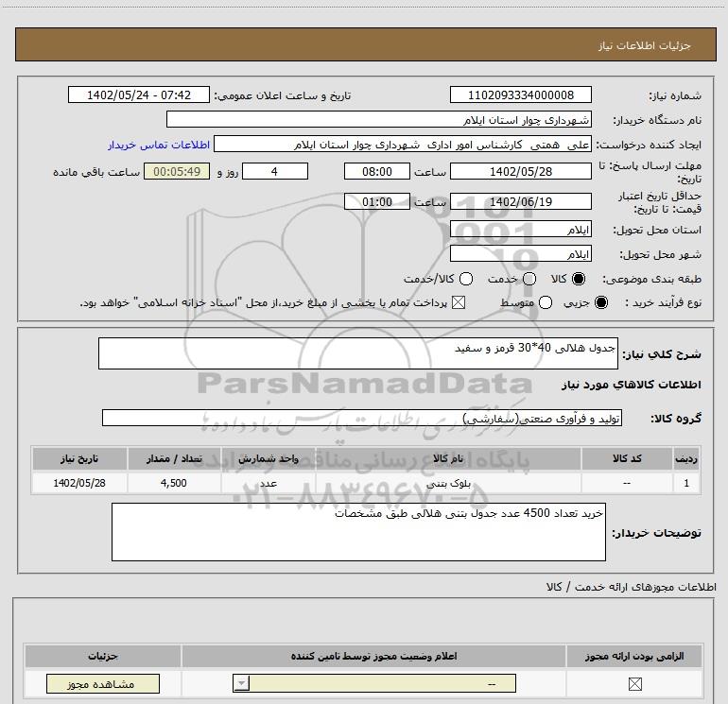Click the unit cell عدد
Image resolution: width=728 pixels, height=704 pixels.
[x=269, y=483]
